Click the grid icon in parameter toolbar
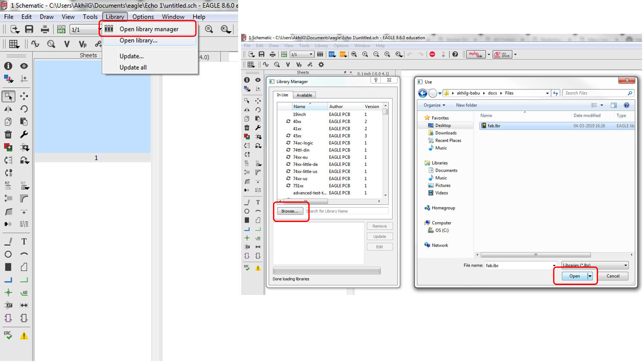Screen dimensions: 644x362 (13, 44)
